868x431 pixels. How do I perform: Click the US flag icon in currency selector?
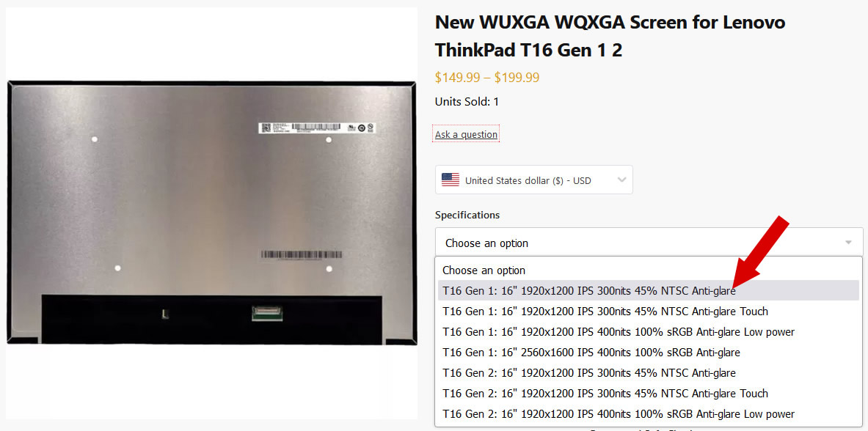pos(450,180)
